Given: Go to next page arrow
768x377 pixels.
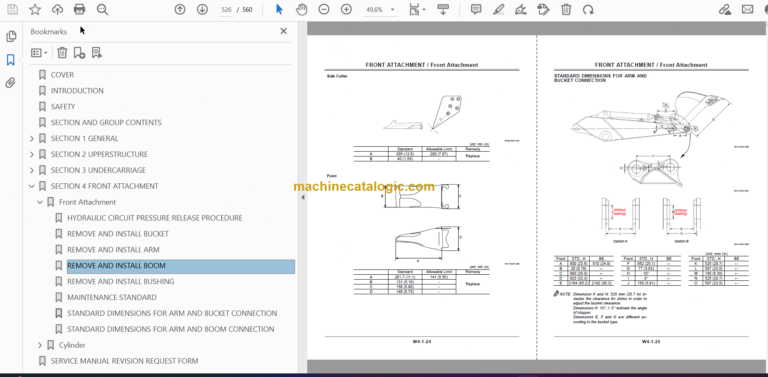Looking at the screenshot, I should click(x=202, y=9).
